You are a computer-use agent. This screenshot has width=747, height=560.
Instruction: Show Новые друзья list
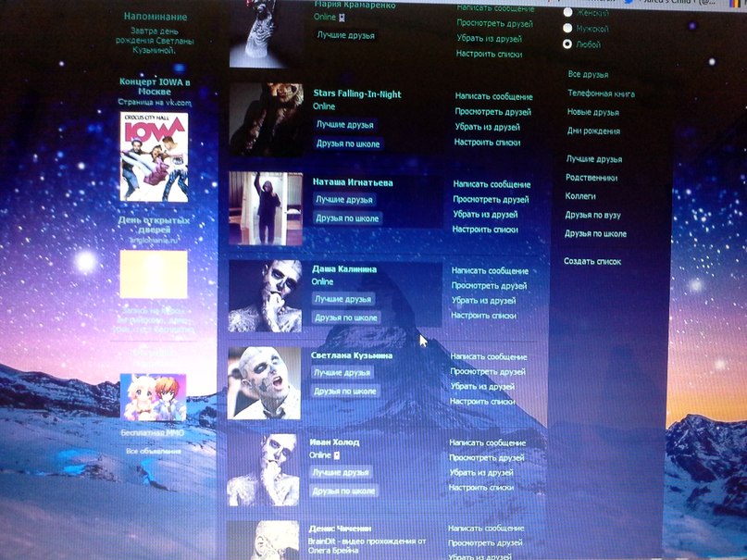coord(593,112)
